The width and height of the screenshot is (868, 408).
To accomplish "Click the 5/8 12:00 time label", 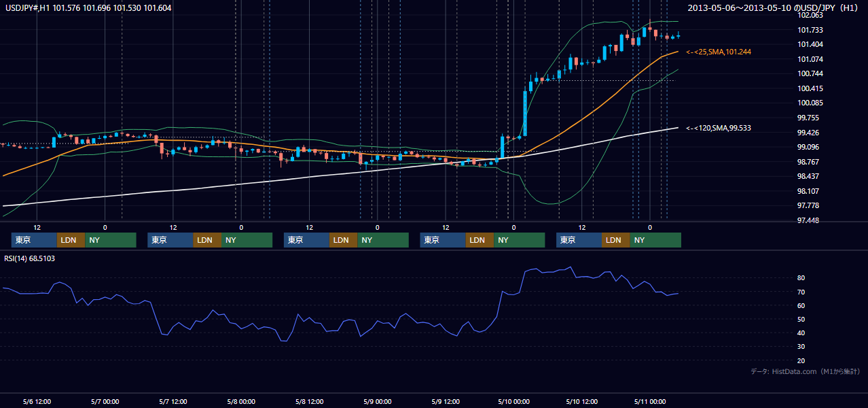I will click(x=308, y=401).
